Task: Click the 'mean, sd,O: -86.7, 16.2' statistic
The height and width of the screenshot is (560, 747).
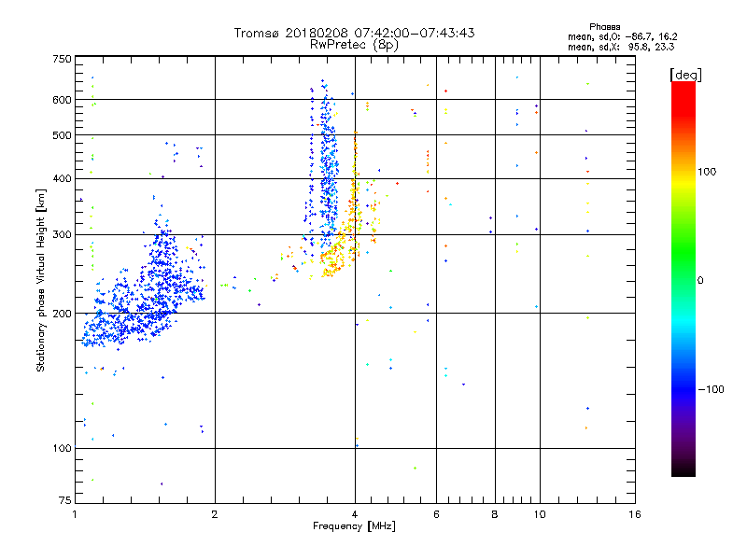Action: (622, 36)
